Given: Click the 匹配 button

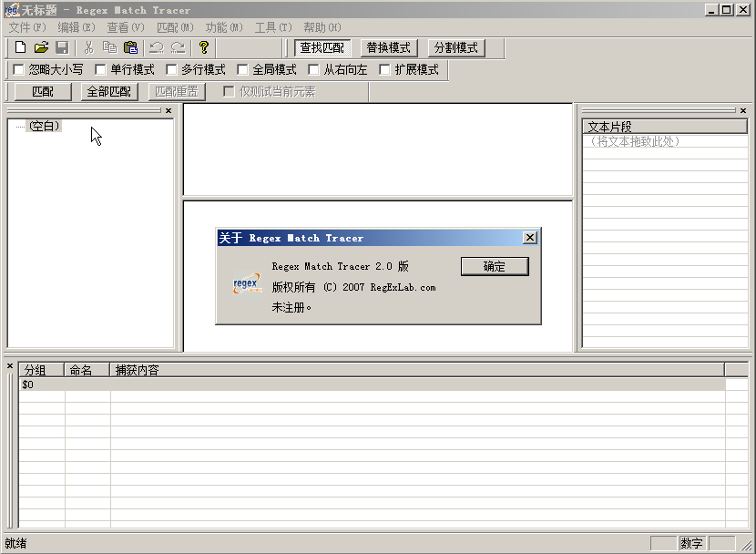Looking at the screenshot, I should point(43,92).
